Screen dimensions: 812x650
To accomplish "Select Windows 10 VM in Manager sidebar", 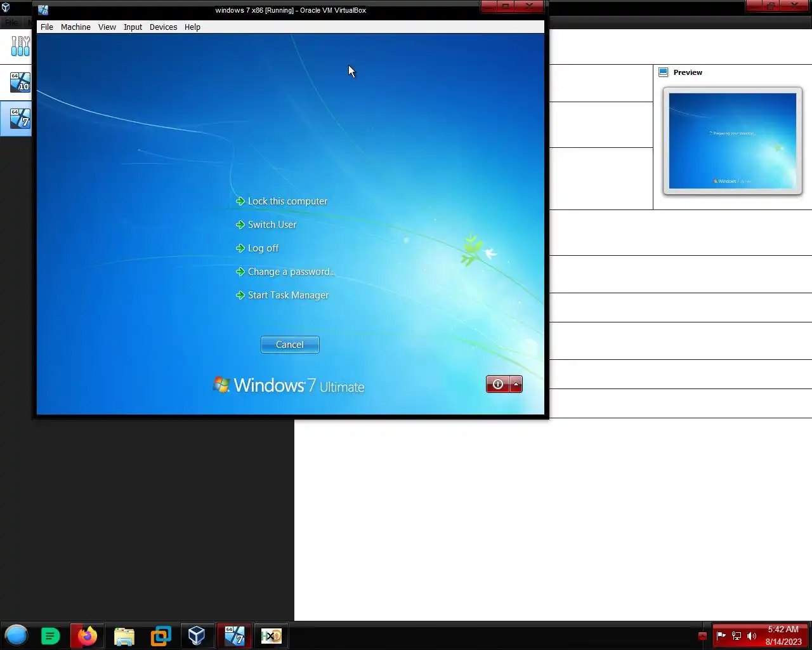I will [x=20, y=83].
